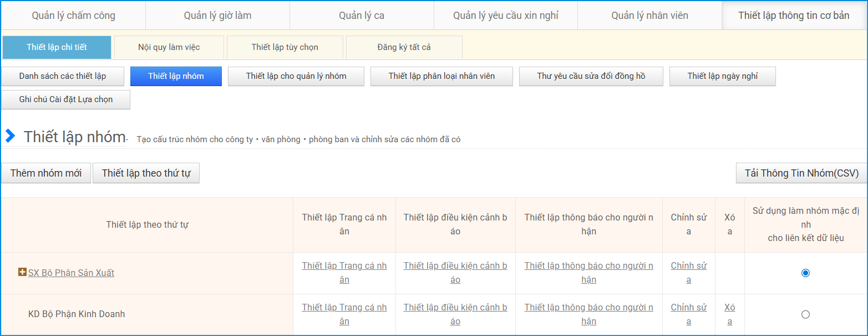Click the Đăng ký tất cả sub-tab

coord(404,47)
